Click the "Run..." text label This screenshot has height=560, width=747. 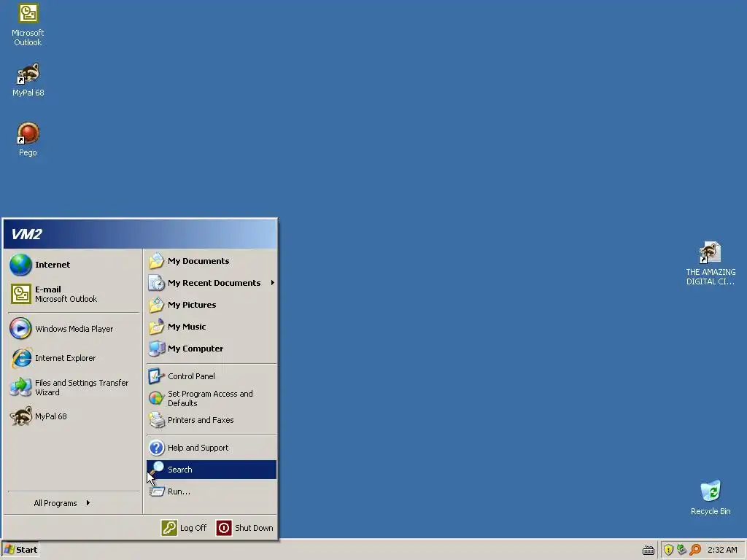point(179,491)
